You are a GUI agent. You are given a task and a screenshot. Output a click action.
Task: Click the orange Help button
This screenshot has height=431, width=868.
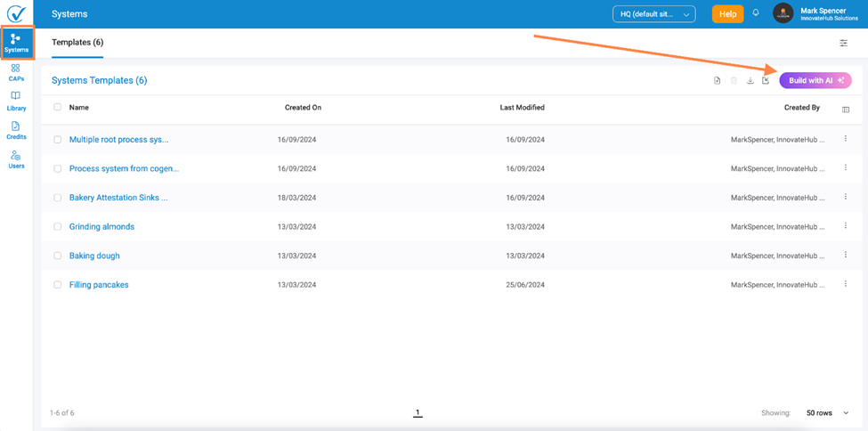pyautogui.click(x=727, y=14)
